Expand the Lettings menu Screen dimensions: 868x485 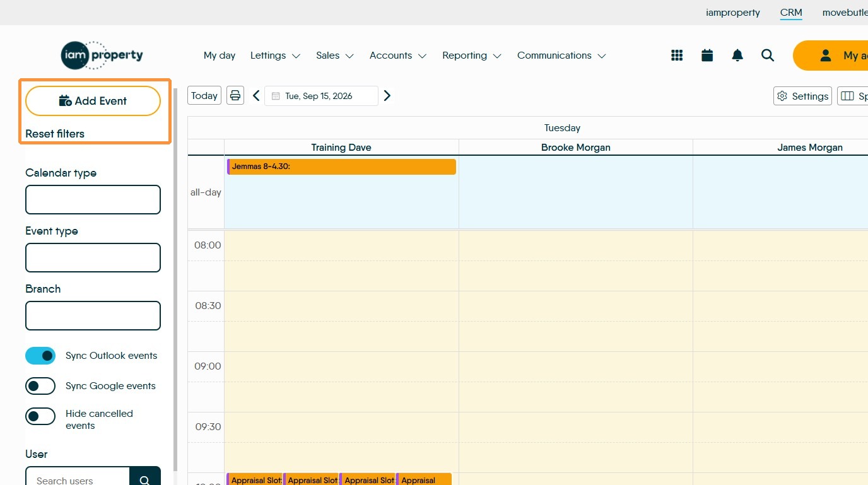[275, 56]
